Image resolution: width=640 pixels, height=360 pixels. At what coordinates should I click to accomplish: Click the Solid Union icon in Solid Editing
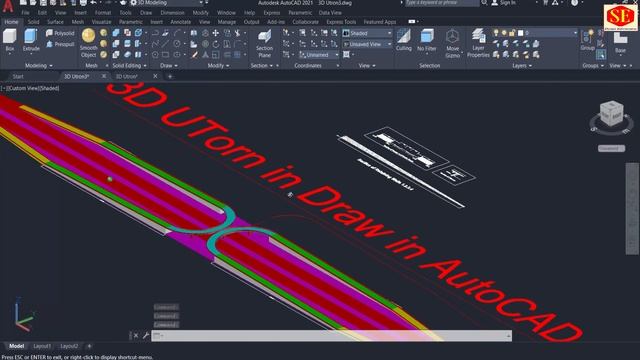point(116,33)
